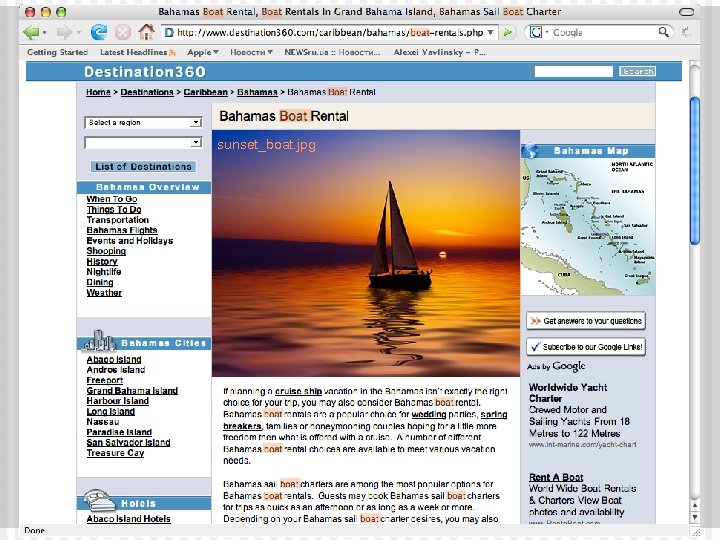Open the Grand Bahama Island link

tap(132, 391)
